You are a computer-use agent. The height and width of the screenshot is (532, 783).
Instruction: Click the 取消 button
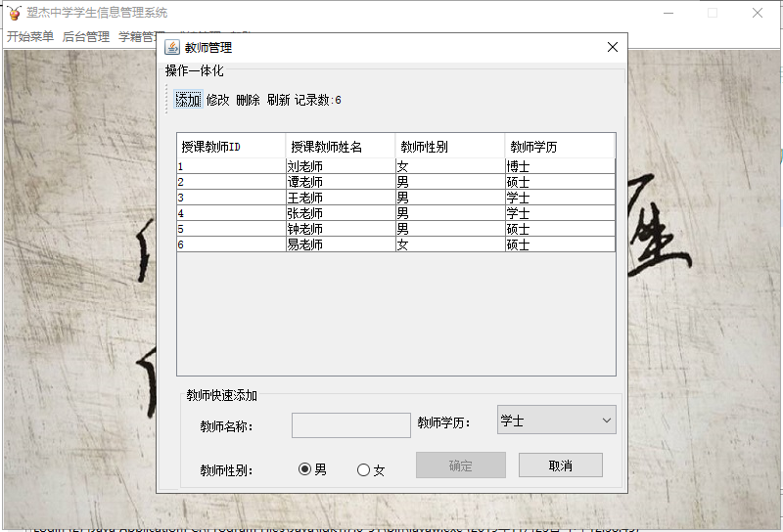[560, 465]
